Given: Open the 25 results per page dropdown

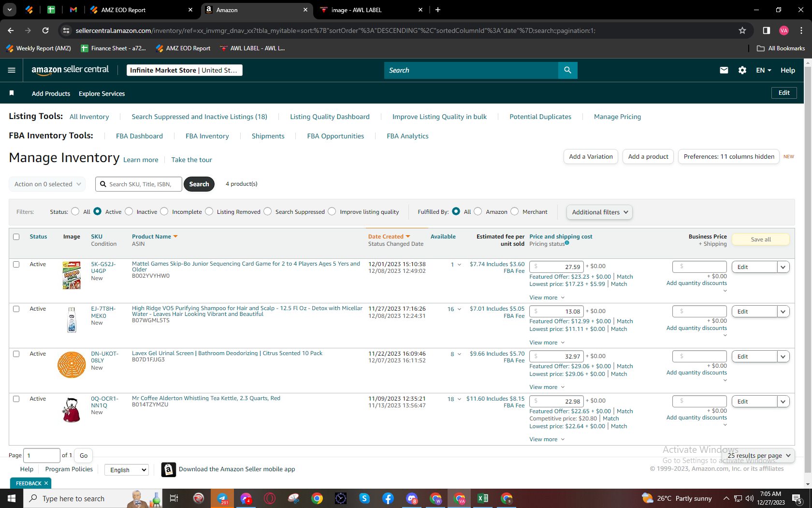Looking at the screenshot, I should (758, 455).
